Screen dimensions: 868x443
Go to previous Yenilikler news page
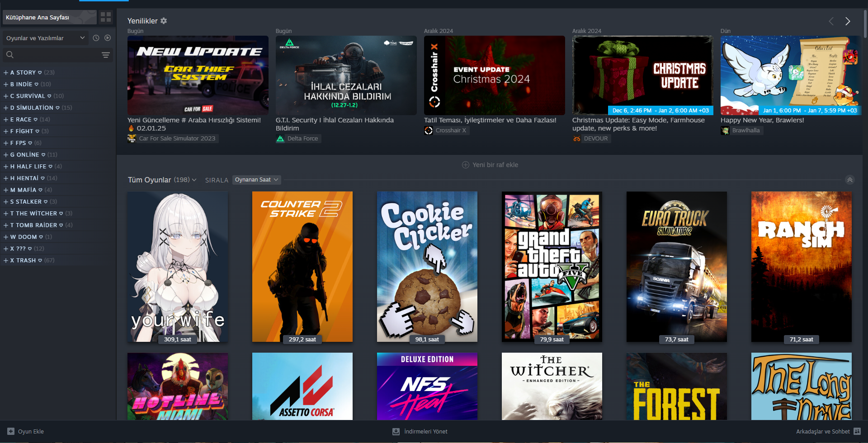pyautogui.click(x=831, y=21)
